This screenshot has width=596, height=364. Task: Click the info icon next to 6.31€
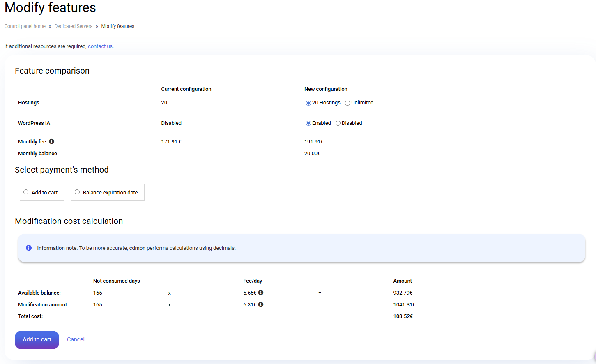tap(261, 304)
